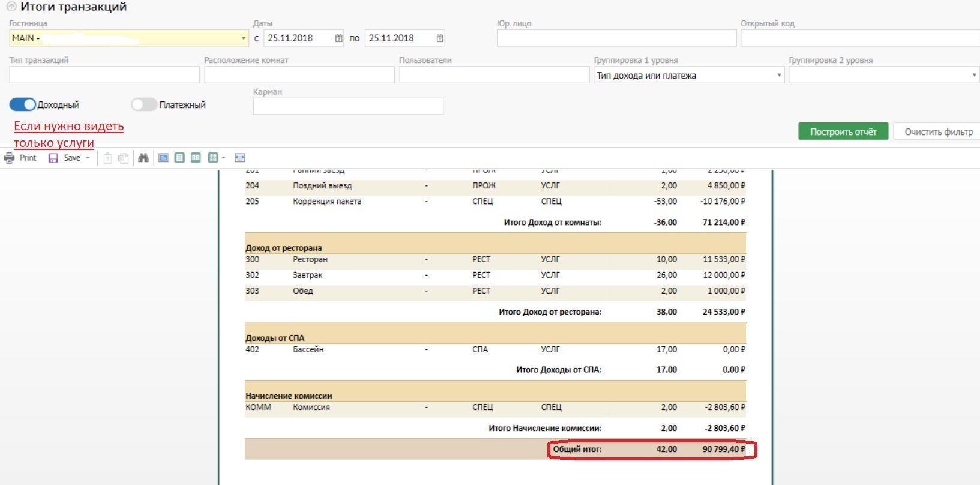Focus the Карман input field
The width and height of the screenshot is (980, 485).
point(348,106)
